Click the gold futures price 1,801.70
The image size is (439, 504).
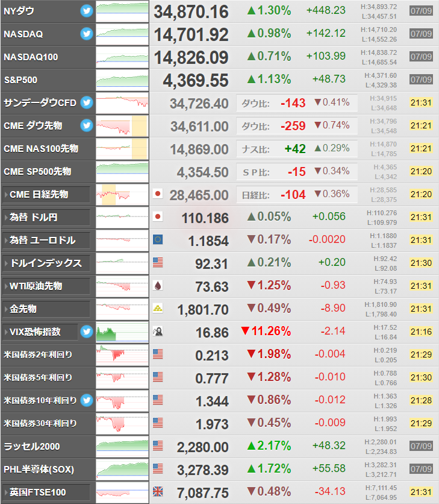tap(203, 310)
